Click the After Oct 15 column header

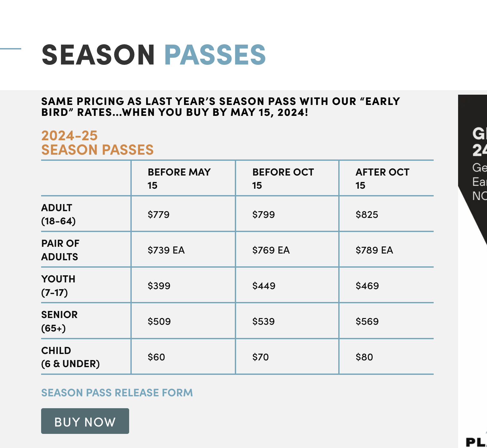tap(382, 178)
